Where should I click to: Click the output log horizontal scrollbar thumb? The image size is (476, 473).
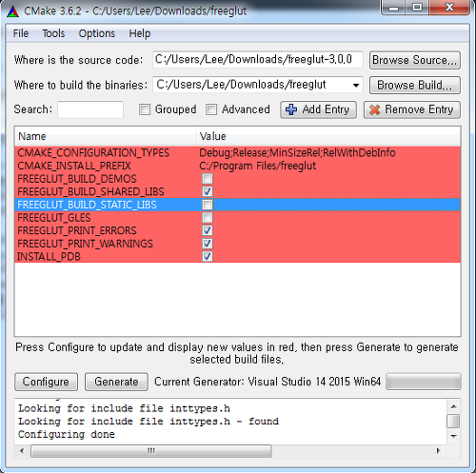click(151, 451)
